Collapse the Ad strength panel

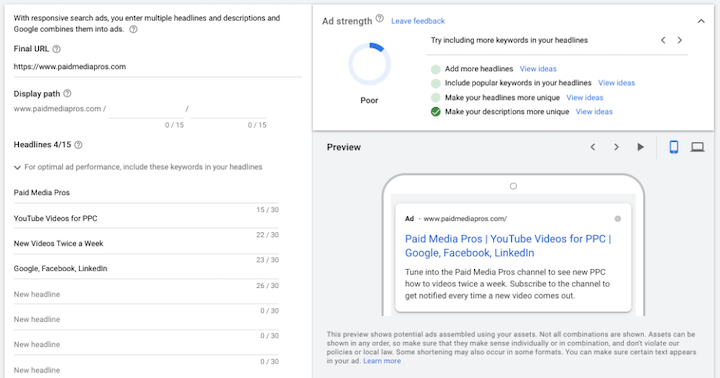pos(701,21)
